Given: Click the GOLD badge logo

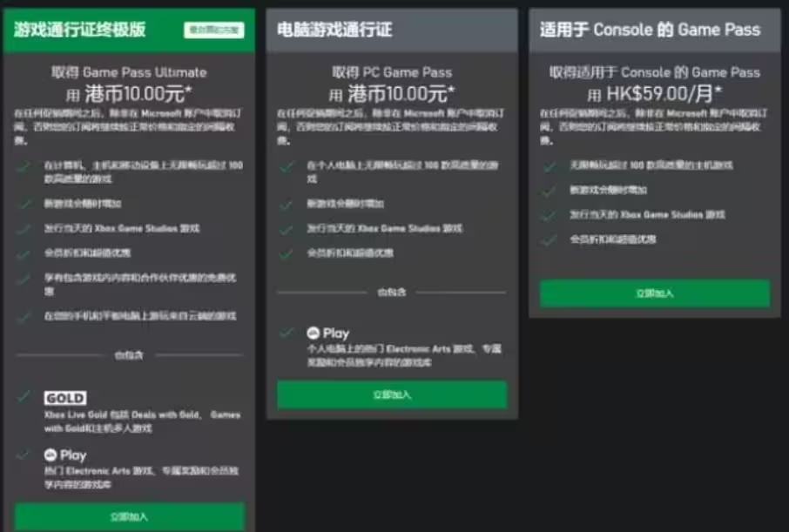Looking at the screenshot, I should click(65, 398).
